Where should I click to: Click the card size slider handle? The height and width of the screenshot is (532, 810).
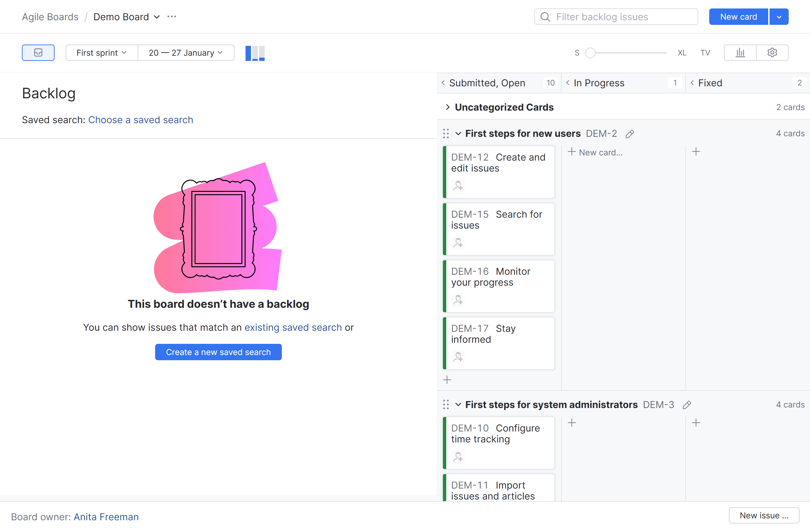click(590, 53)
